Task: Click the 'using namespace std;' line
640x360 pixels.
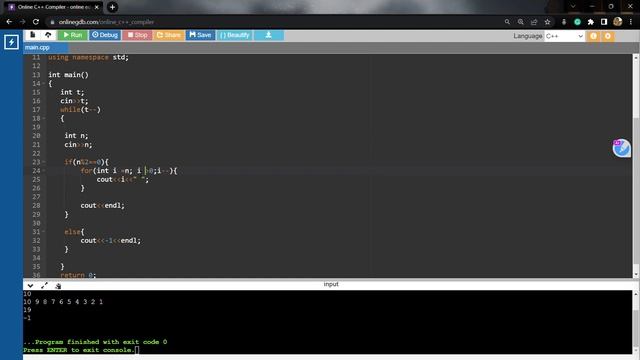Action: pyautogui.click(x=88, y=57)
